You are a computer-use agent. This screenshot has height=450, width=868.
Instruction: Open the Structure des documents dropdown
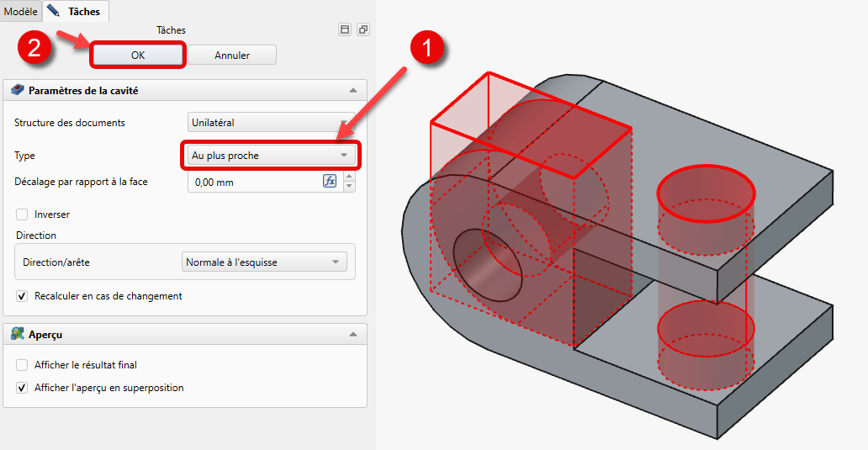267,123
